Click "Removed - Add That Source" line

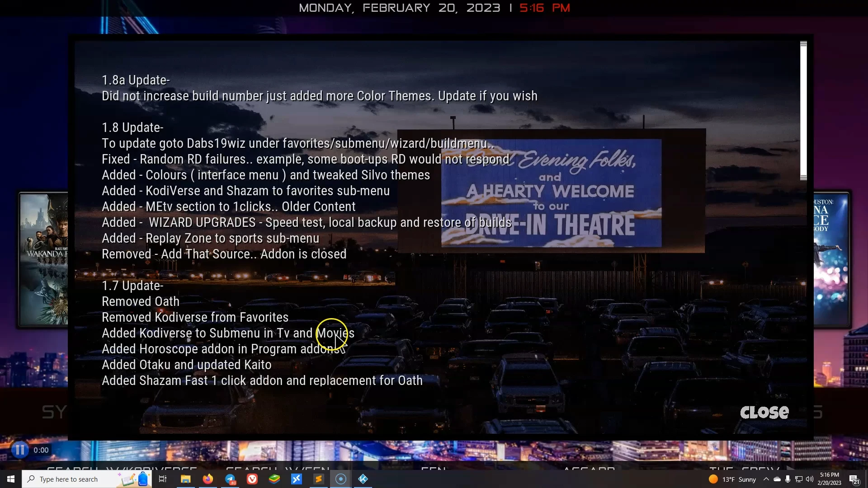(224, 254)
